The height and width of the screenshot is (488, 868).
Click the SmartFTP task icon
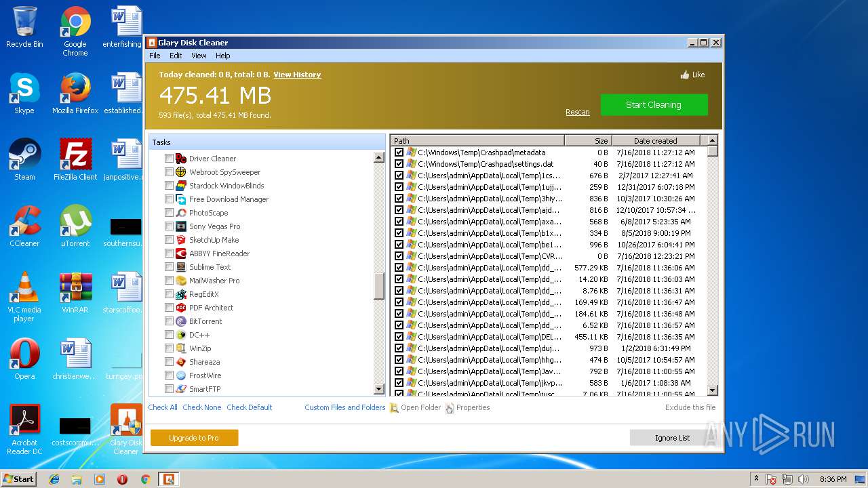[181, 389]
